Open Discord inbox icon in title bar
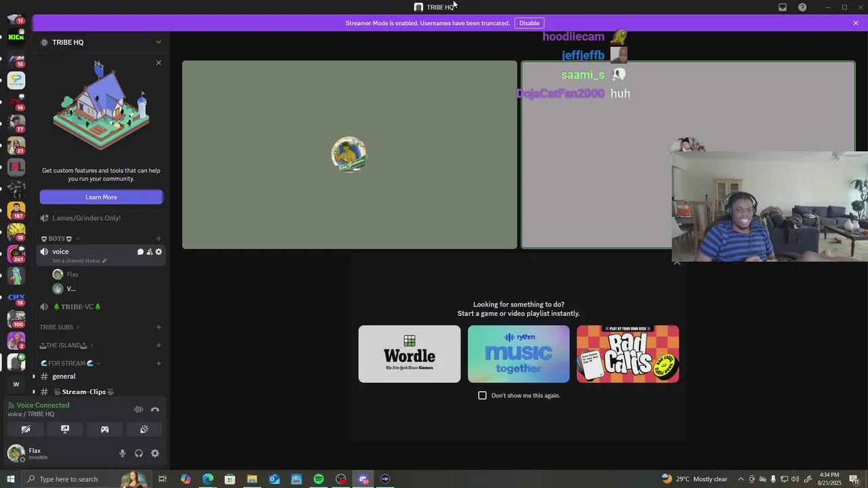 coord(783,7)
